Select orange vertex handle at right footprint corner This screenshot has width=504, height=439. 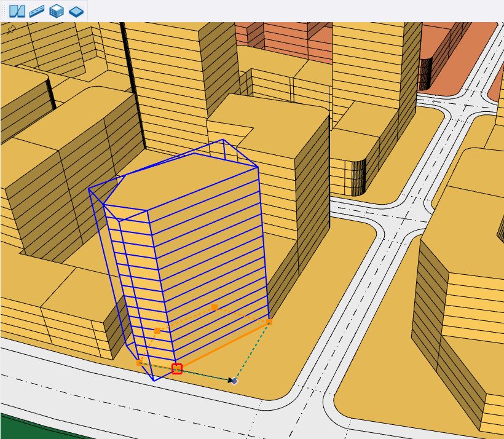(x=269, y=322)
